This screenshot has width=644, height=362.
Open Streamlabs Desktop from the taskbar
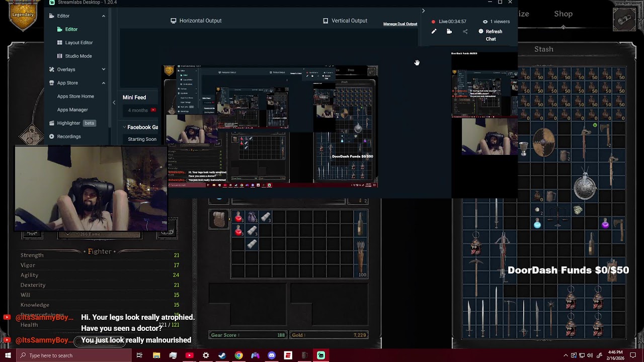tap(321, 355)
